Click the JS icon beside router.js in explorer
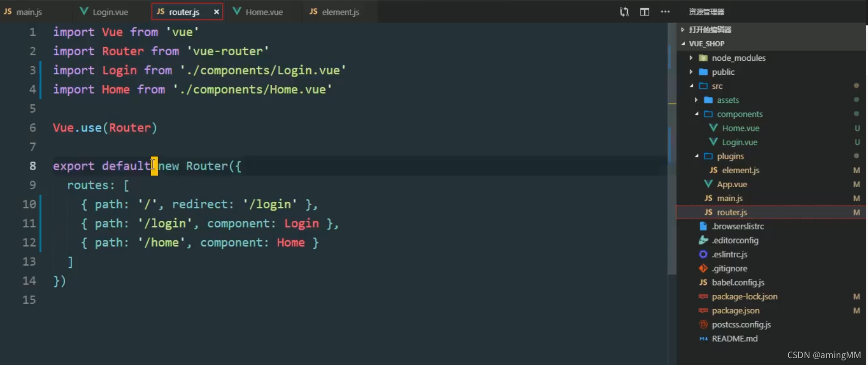 709,212
